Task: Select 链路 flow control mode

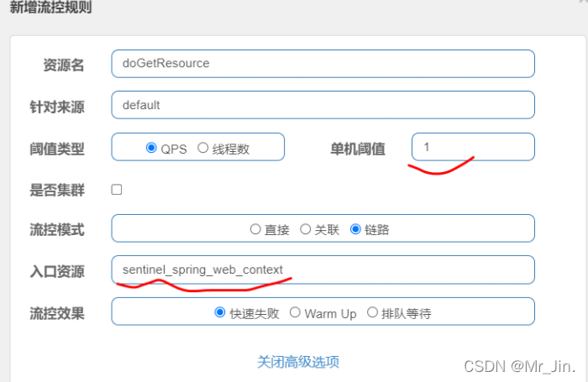Action: pos(355,229)
